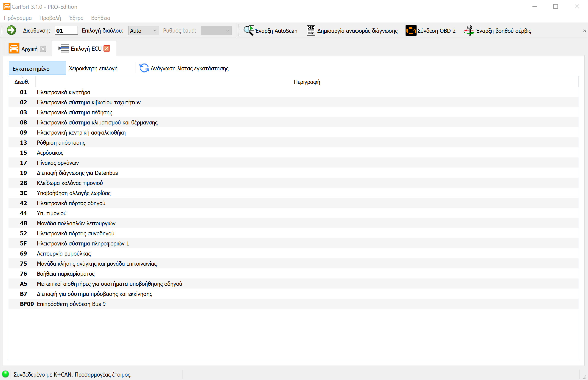
Task: Sort by the Διευθ. column header
Action: (x=22, y=82)
